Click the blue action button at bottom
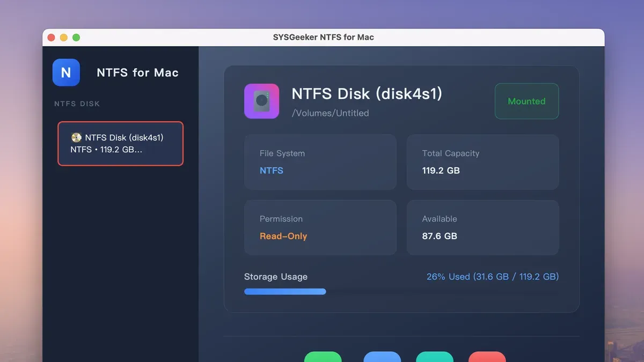Image resolution: width=644 pixels, height=362 pixels. point(382,357)
